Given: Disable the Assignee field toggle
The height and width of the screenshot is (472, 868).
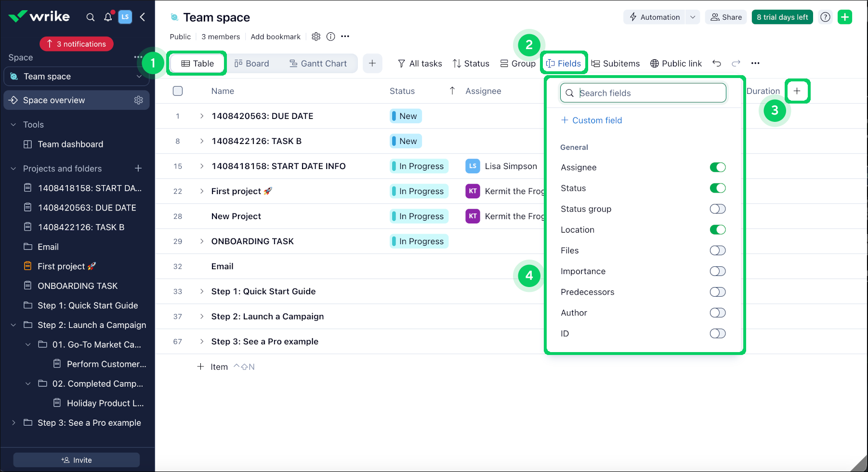Looking at the screenshot, I should point(717,168).
